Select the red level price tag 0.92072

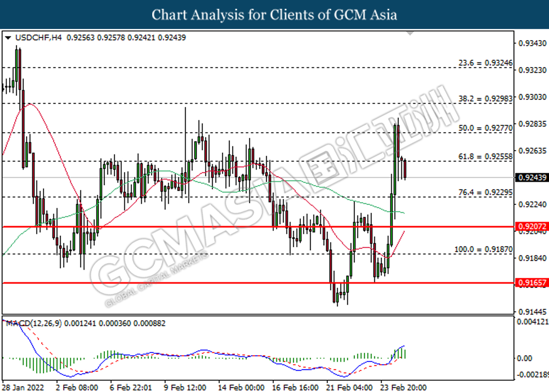[x=532, y=227]
